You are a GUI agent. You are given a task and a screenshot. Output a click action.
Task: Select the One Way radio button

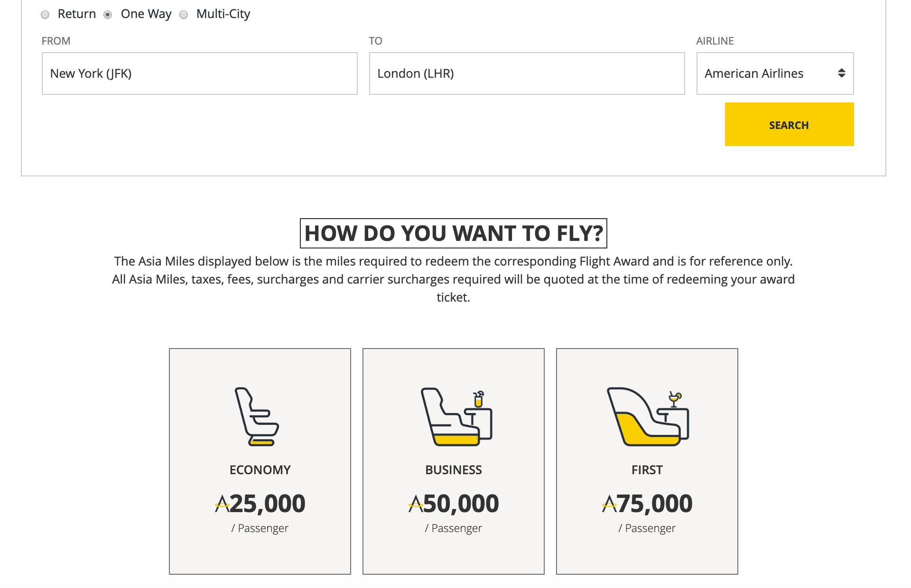pyautogui.click(x=108, y=15)
